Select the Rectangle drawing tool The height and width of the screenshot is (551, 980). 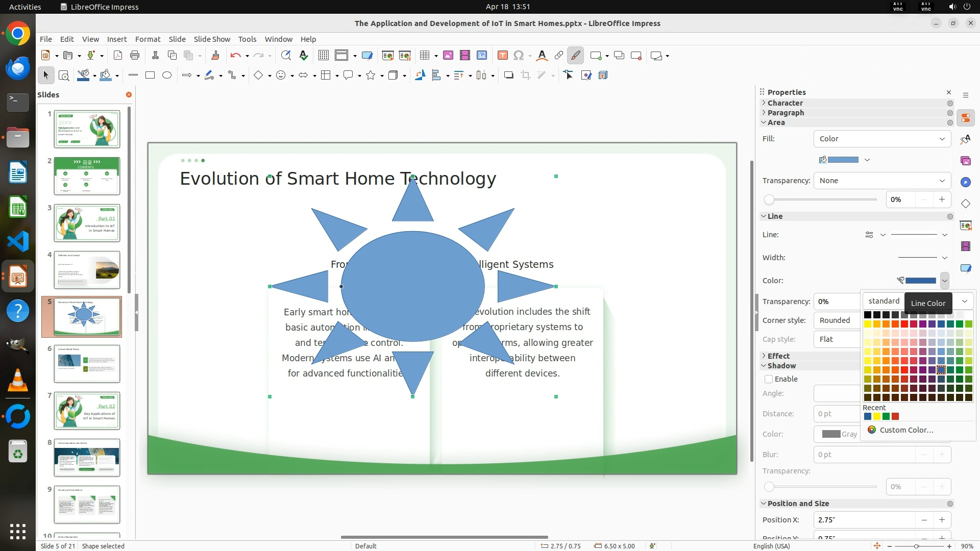(150, 76)
